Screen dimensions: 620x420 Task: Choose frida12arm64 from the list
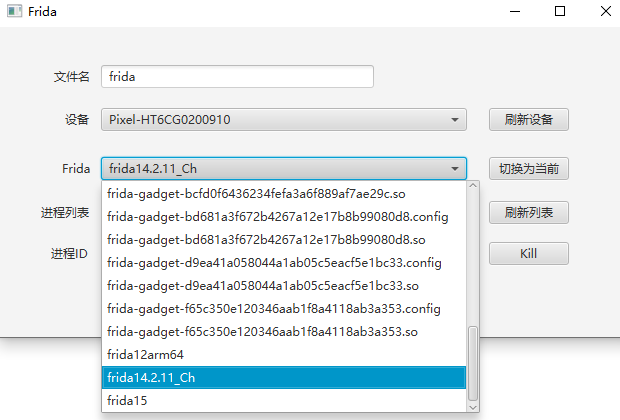click(x=284, y=354)
